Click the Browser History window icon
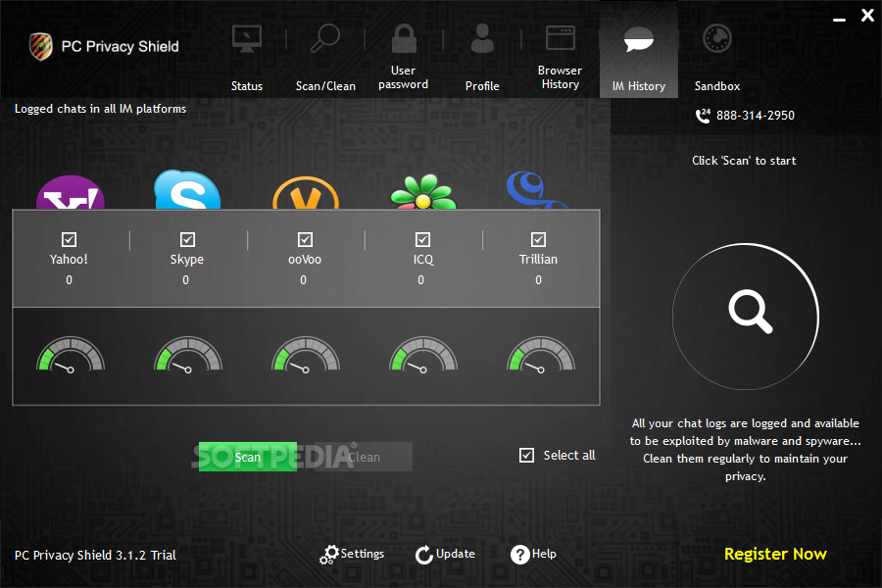 point(561,38)
